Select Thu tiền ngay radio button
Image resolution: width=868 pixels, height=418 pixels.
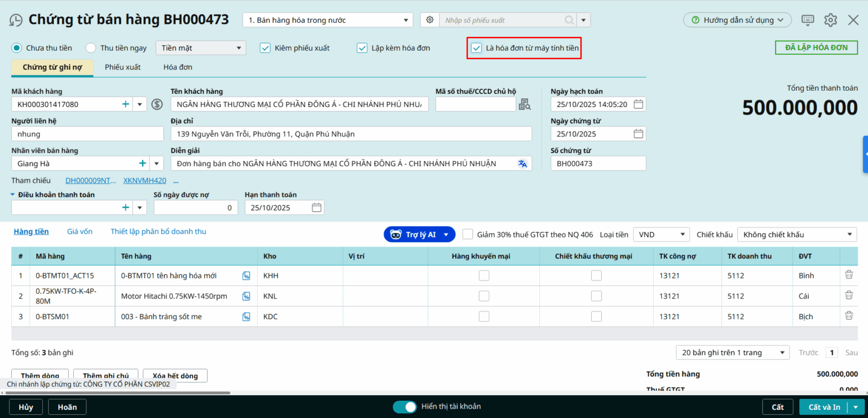tap(91, 48)
